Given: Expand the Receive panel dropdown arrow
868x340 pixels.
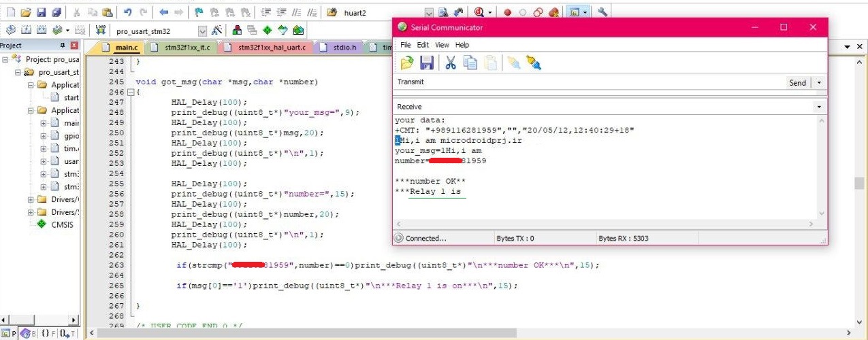Looking at the screenshot, I should coord(818,107).
